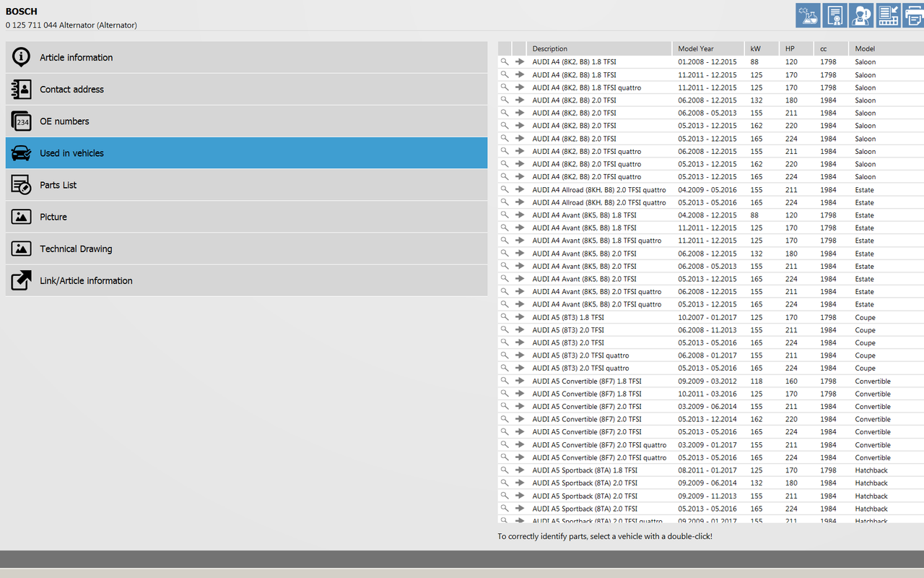
Task: Click the BOSCH brand heading
Action: coord(22,12)
